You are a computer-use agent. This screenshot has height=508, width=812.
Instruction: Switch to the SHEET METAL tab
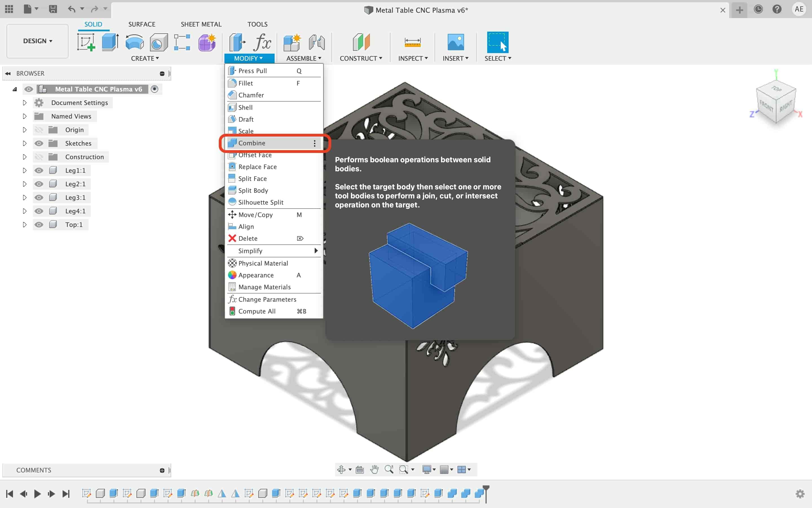point(201,24)
